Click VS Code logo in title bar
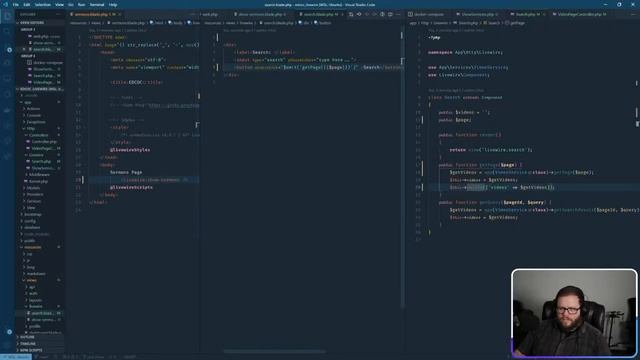Image resolution: width=640 pixels, height=360 pixels. tap(6, 4)
